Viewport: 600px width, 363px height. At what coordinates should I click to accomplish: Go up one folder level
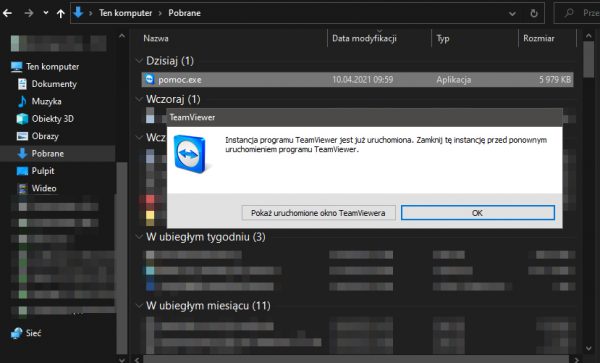coord(60,13)
